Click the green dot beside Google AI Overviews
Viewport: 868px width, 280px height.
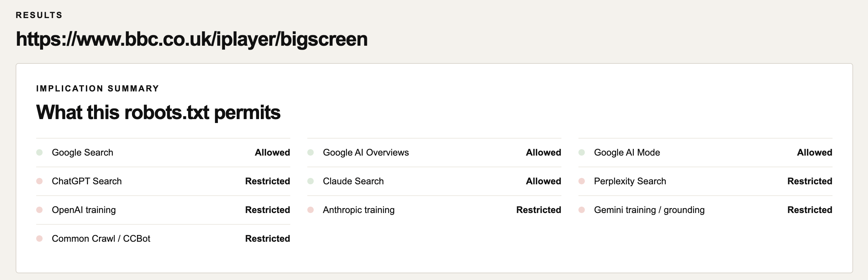tap(311, 152)
